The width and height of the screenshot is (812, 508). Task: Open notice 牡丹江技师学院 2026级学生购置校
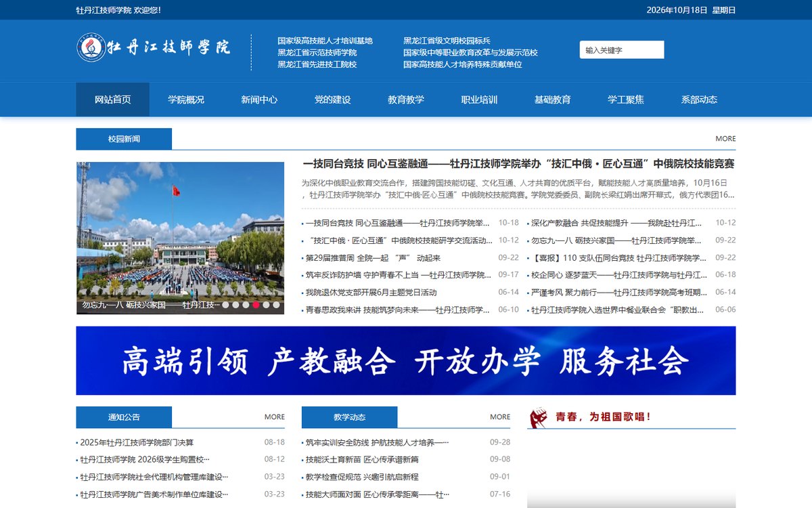pos(144,460)
